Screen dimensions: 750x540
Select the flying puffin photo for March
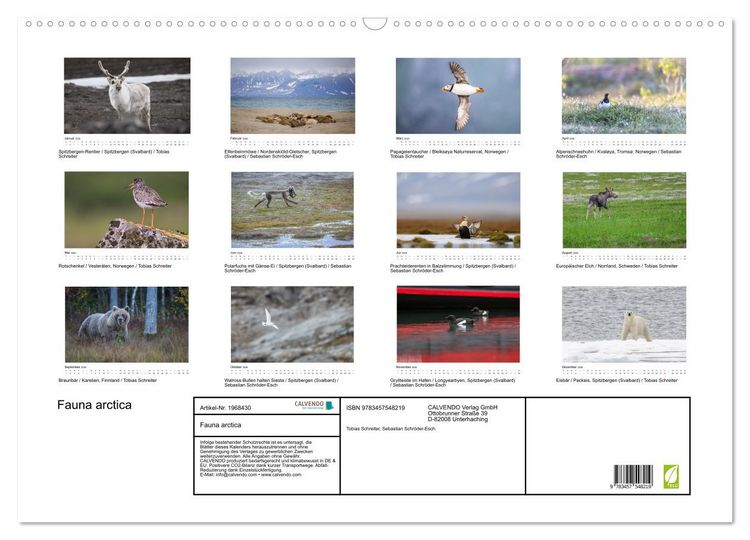pyautogui.click(x=458, y=96)
